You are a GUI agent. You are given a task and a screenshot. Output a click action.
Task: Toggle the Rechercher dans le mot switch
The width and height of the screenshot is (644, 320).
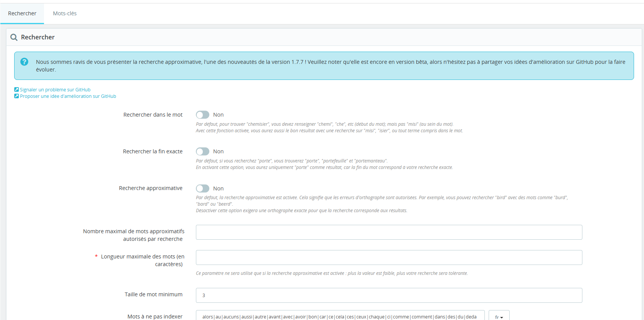click(202, 115)
